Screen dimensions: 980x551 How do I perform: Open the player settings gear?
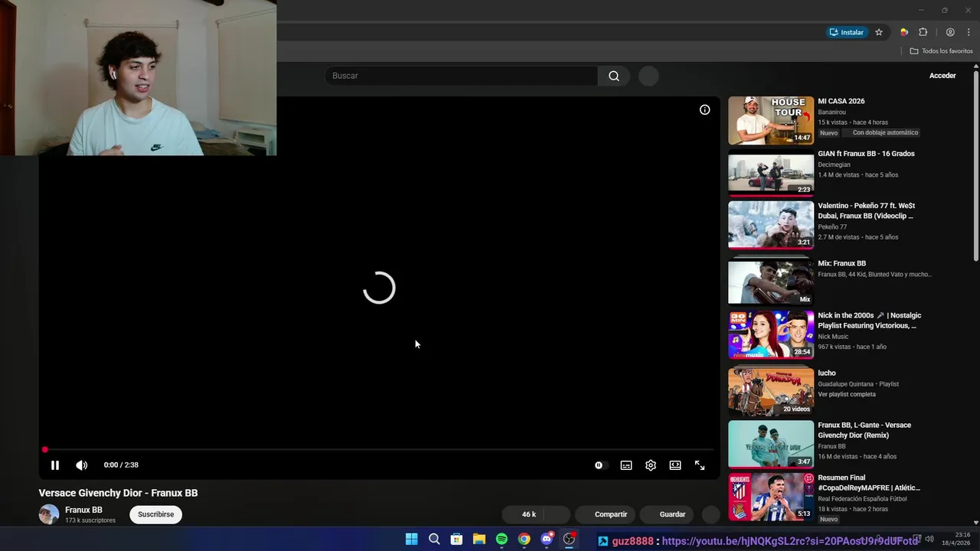coord(651,465)
